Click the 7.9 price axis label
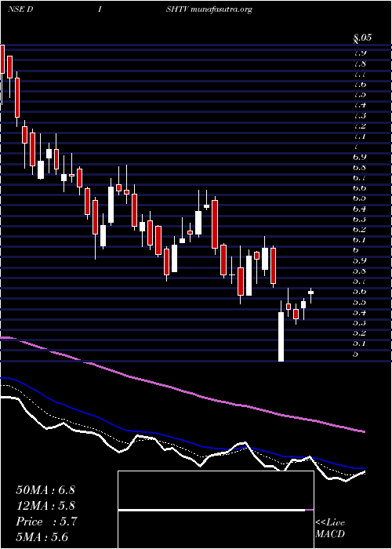 pyautogui.click(x=360, y=53)
